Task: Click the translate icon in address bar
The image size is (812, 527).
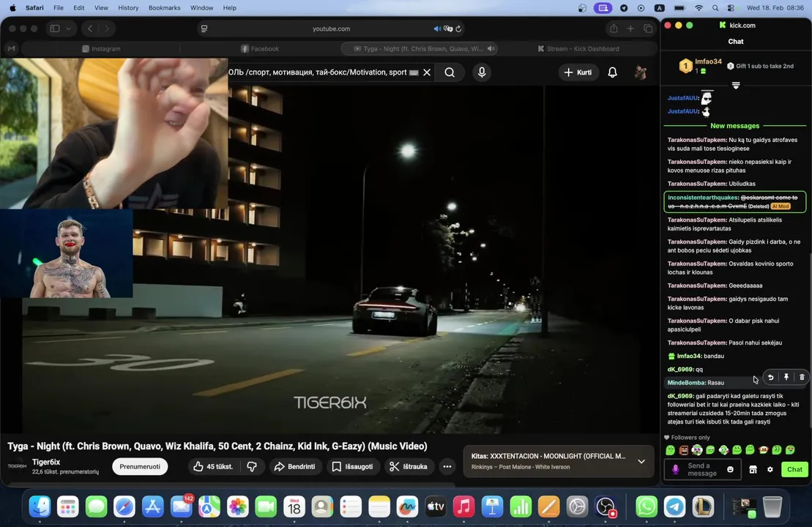Action: coord(448,29)
